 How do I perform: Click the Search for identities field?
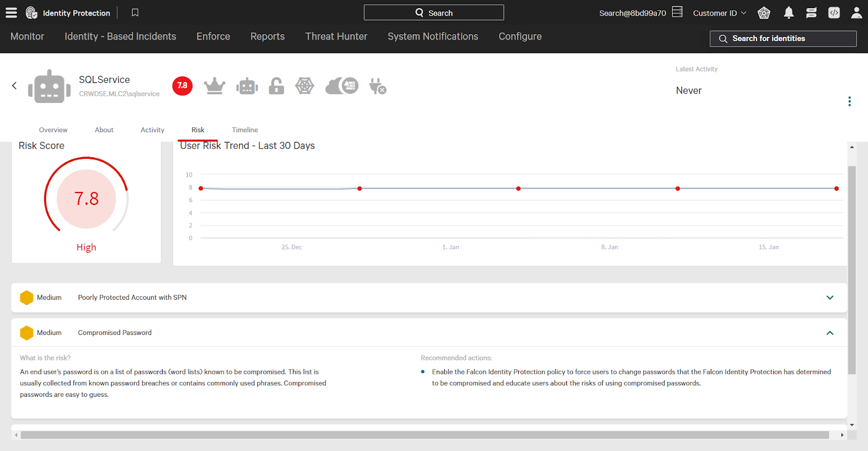[x=783, y=38]
